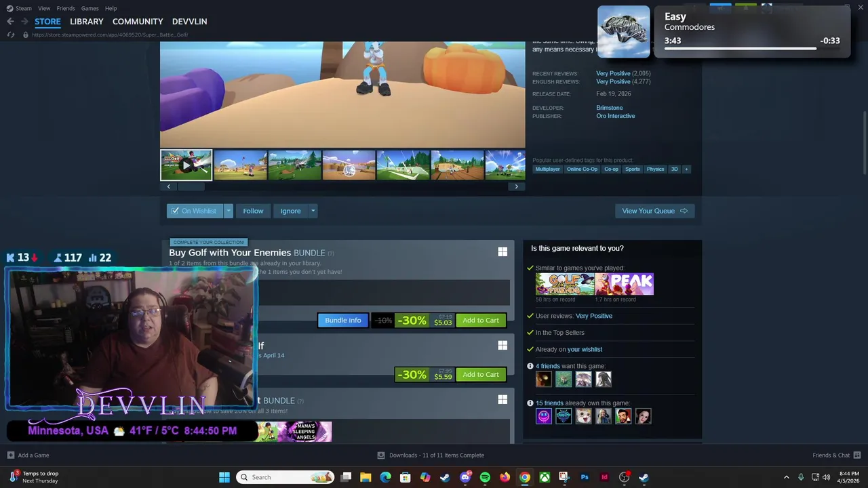The width and height of the screenshot is (868, 488).
Task: Add Enemies bundle at $5.03 to cart
Action: pyautogui.click(x=481, y=320)
